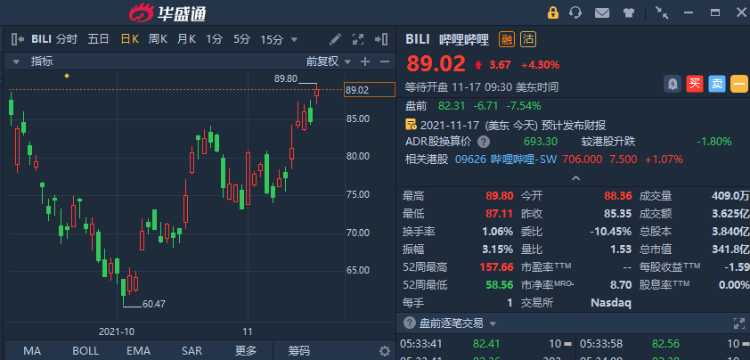
Task: Click the red 买 buy button
Action: coord(695,84)
